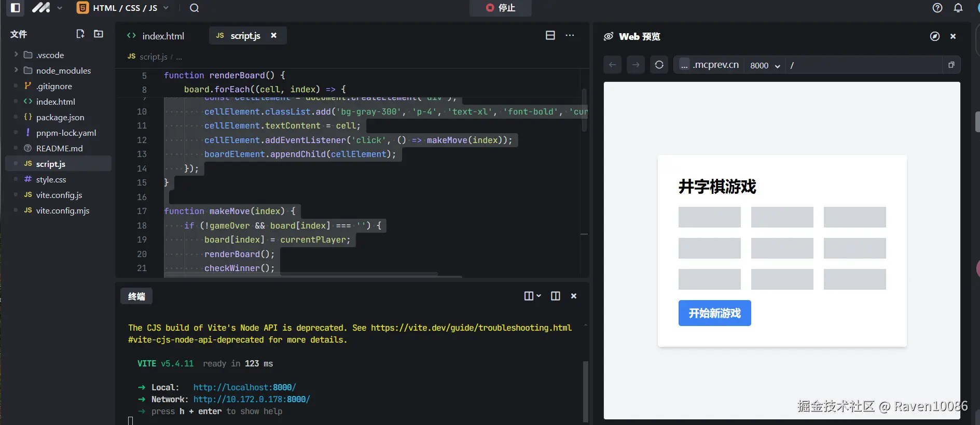
Task: Open the MarsCode logo menu
Action: pos(47,8)
